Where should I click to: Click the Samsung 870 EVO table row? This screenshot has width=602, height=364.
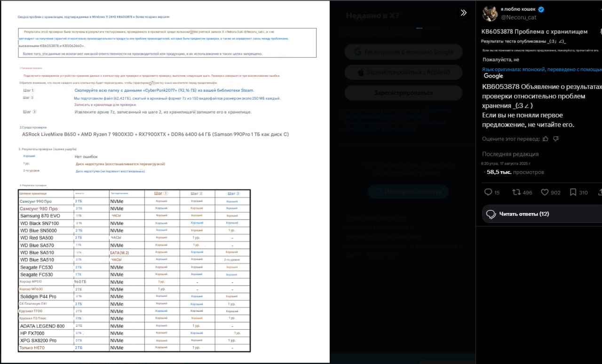(134, 216)
